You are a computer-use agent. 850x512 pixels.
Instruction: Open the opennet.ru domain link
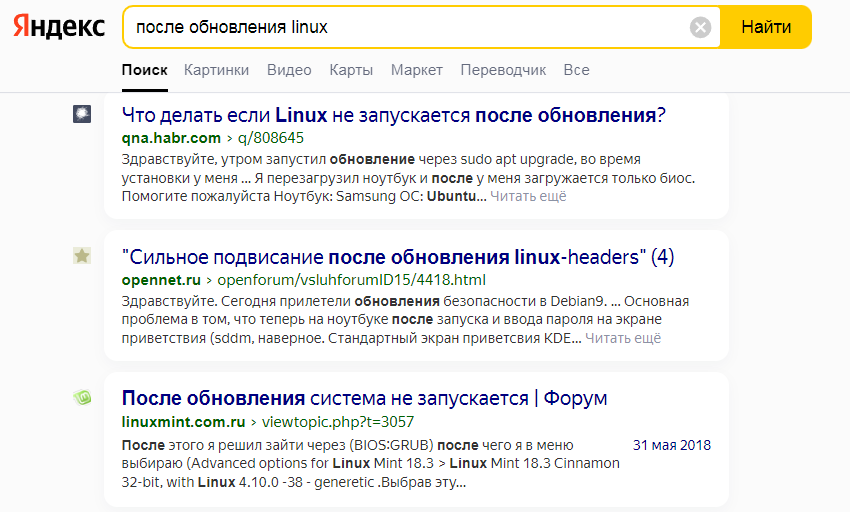pos(161,280)
